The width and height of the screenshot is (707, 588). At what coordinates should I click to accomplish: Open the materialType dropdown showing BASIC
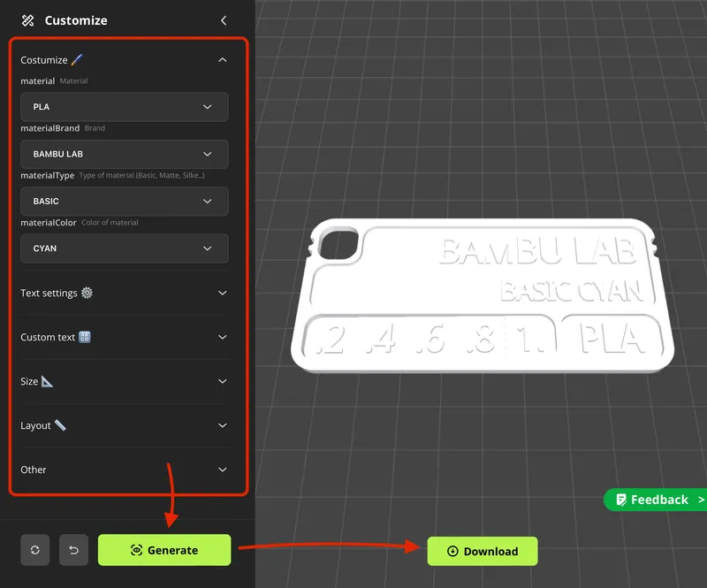(125, 202)
